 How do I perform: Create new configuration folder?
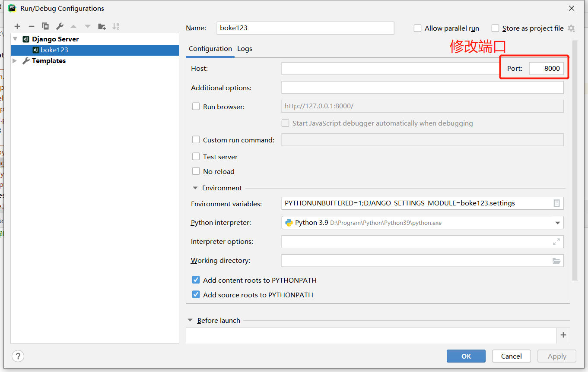(x=102, y=26)
